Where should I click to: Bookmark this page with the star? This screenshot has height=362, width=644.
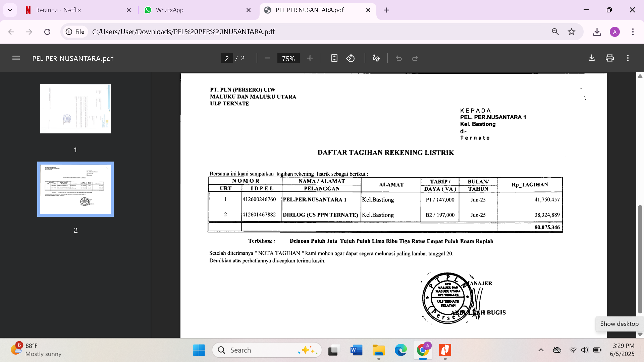[572, 32]
